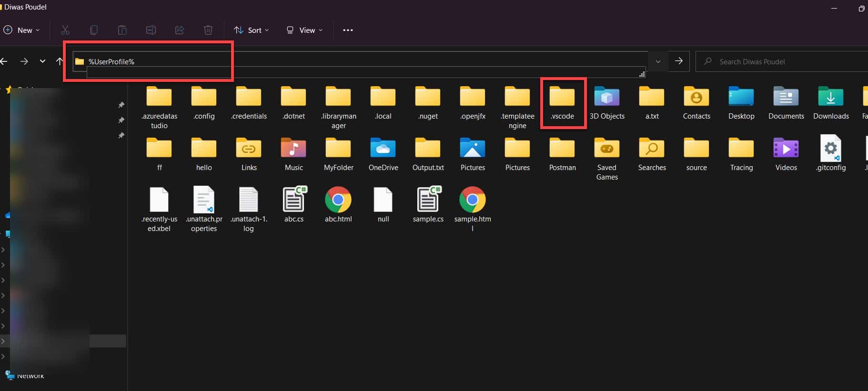This screenshot has height=391, width=868.
Task: Open the New item dropdown
Action: 21,30
